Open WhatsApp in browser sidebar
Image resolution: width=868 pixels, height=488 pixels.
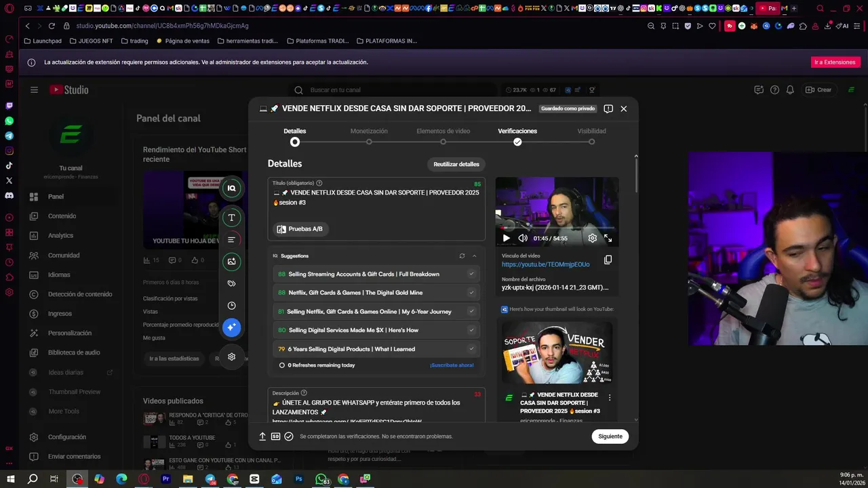pyautogui.click(x=9, y=121)
